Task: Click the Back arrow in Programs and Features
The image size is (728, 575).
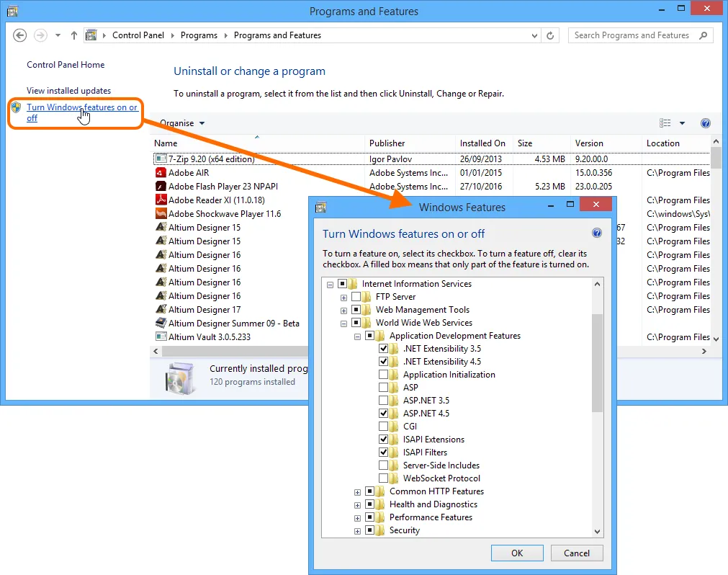Action: click(x=19, y=35)
